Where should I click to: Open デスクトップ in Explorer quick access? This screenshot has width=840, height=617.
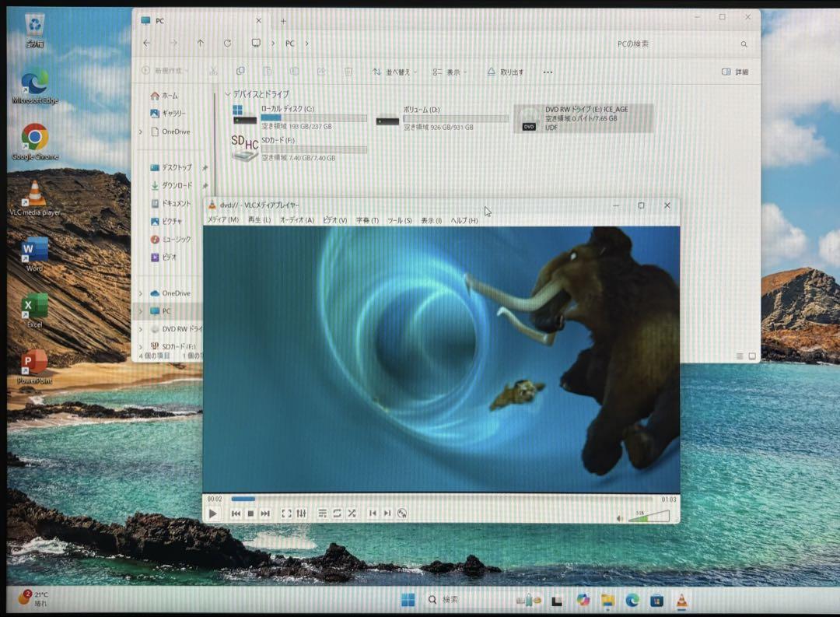[171, 167]
